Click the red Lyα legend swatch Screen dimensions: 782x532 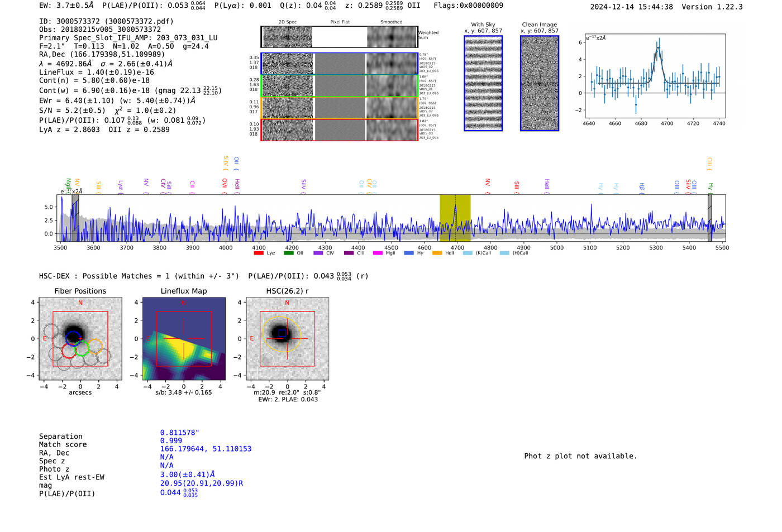(259, 253)
